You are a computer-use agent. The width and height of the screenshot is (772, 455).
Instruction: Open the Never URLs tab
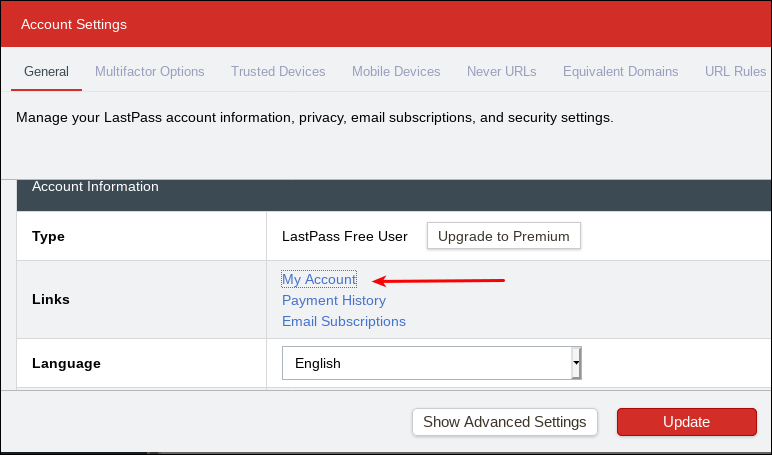point(502,72)
